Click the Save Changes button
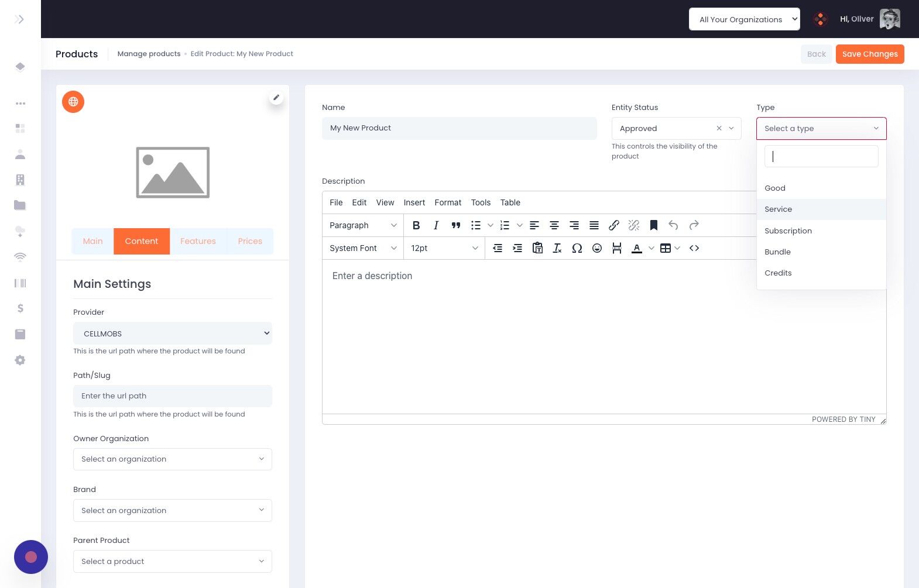This screenshot has width=919, height=588. (870, 54)
